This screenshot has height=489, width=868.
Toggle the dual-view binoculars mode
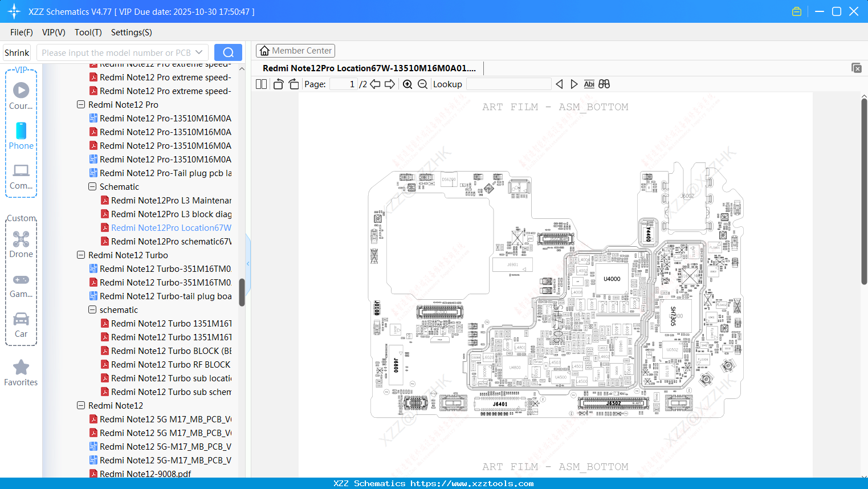pyautogui.click(x=604, y=84)
